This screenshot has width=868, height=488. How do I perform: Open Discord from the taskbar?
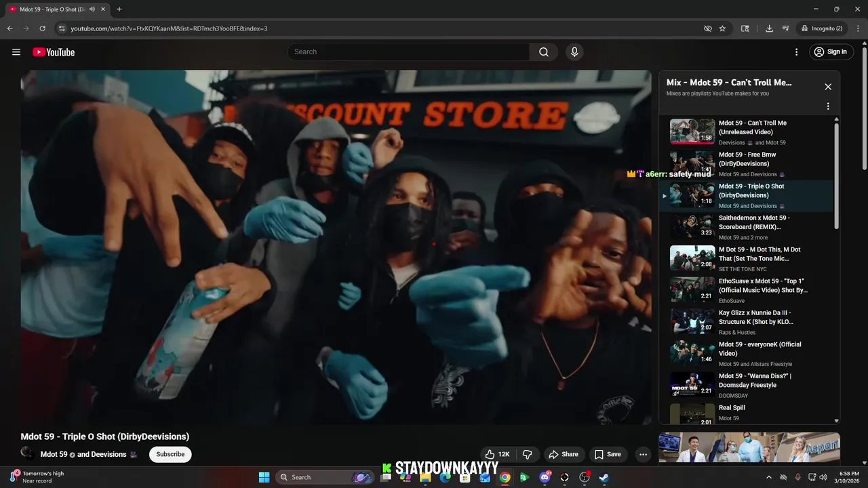point(545,477)
